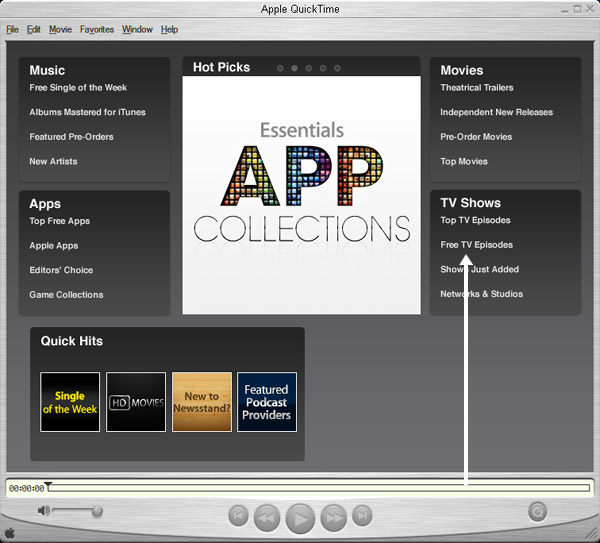Viewport: 600px width, 543px height.
Task: Select the second Hot Picks page dot
Action: click(294, 68)
